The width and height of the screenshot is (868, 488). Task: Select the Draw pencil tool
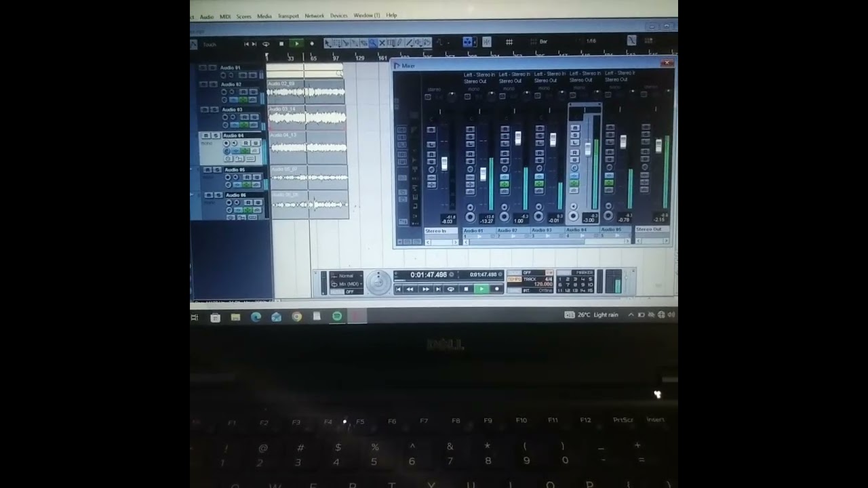[x=399, y=43]
